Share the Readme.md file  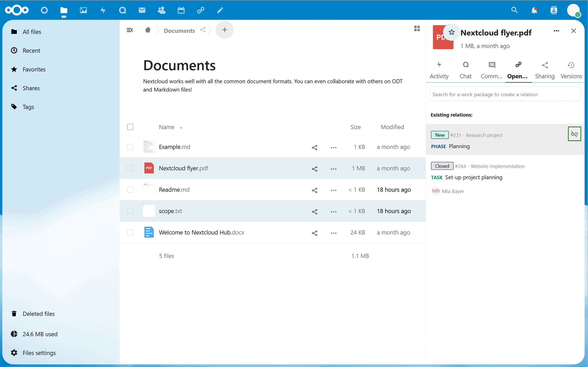pyautogui.click(x=314, y=190)
